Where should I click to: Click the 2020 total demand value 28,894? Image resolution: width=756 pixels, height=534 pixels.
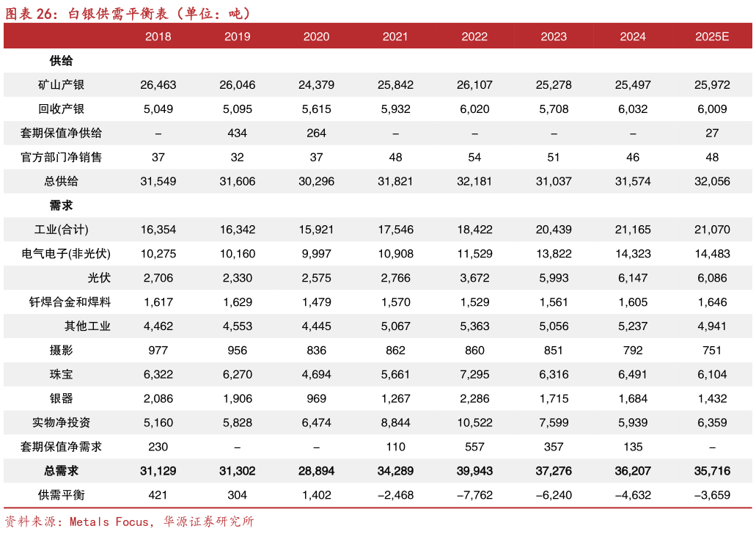[316, 471]
